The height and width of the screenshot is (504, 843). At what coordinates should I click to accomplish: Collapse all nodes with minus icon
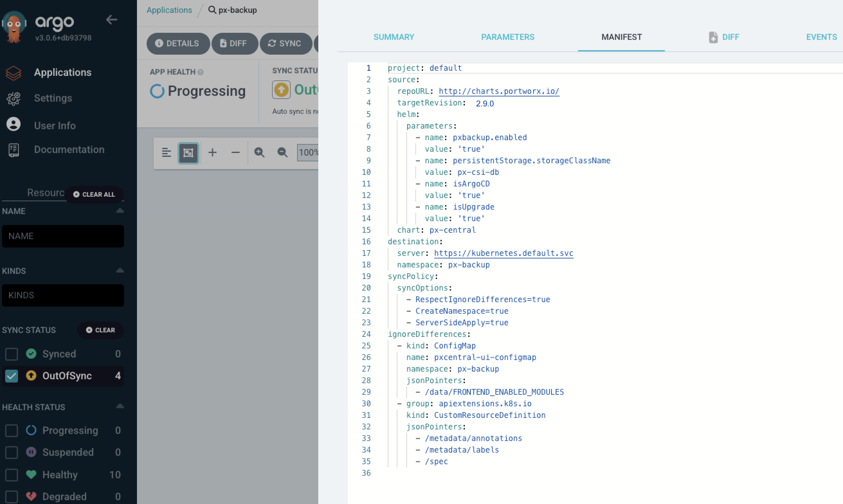[x=235, y=152]
